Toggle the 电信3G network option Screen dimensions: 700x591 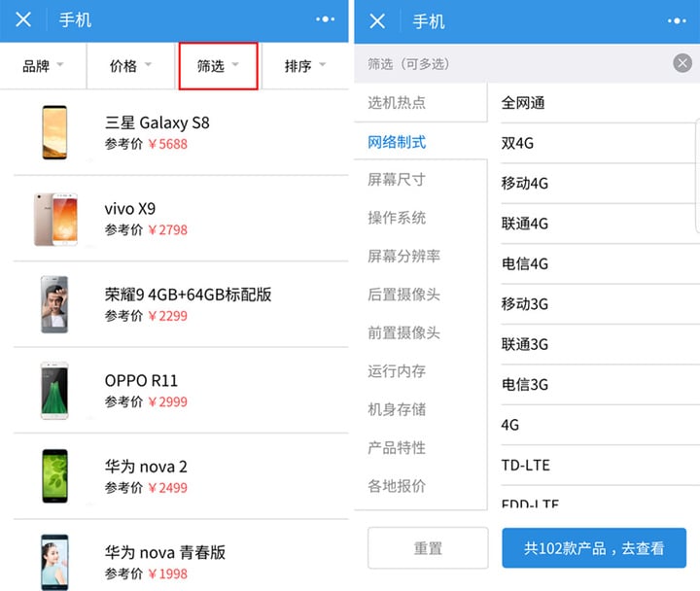[600, 384]
